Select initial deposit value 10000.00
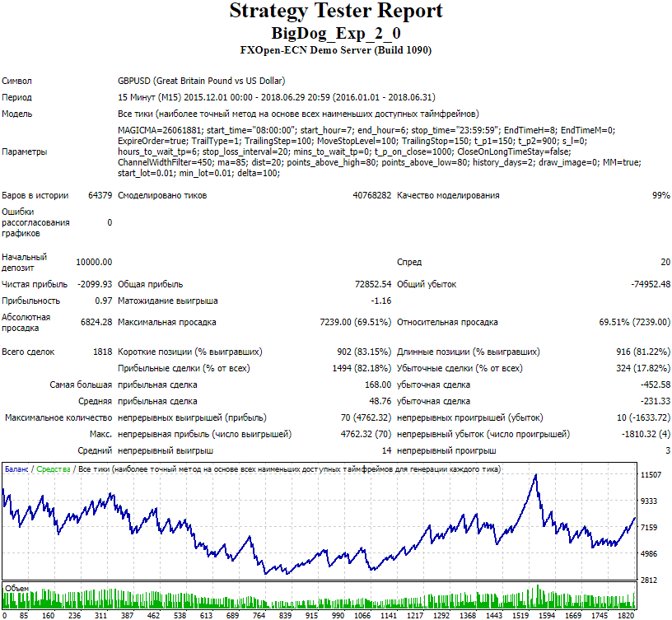 point(94,262)
